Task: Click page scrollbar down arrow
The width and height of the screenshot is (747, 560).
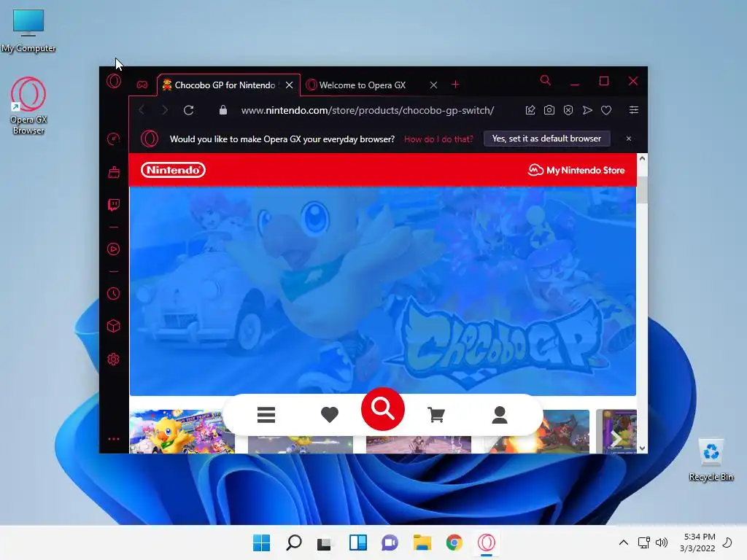Action: [642, 448]
